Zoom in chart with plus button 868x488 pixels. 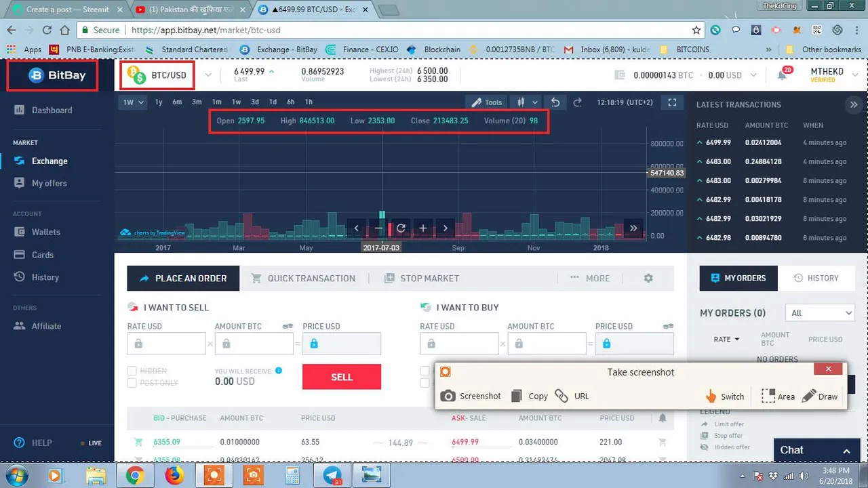click(423, 228)
